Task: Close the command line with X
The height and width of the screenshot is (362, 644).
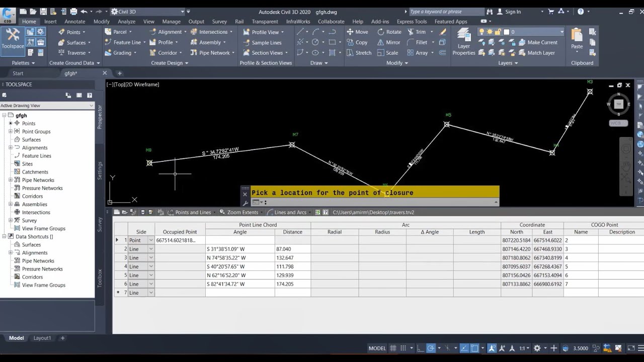Action: point(245,194)
